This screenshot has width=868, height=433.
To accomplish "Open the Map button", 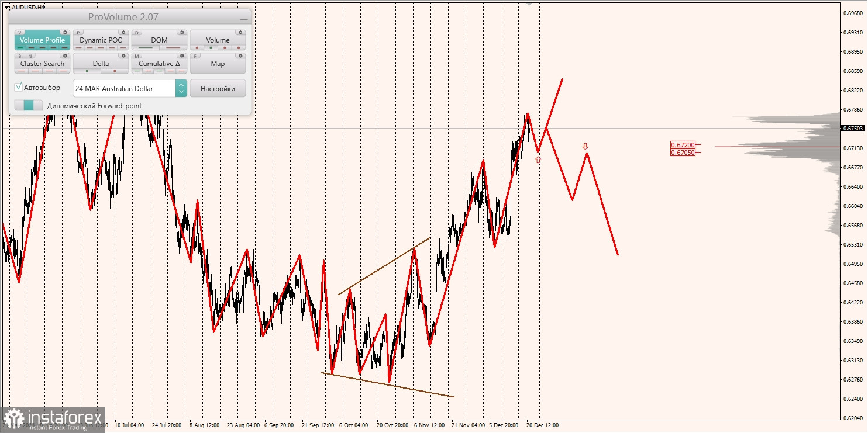I will tap(218, 64).
